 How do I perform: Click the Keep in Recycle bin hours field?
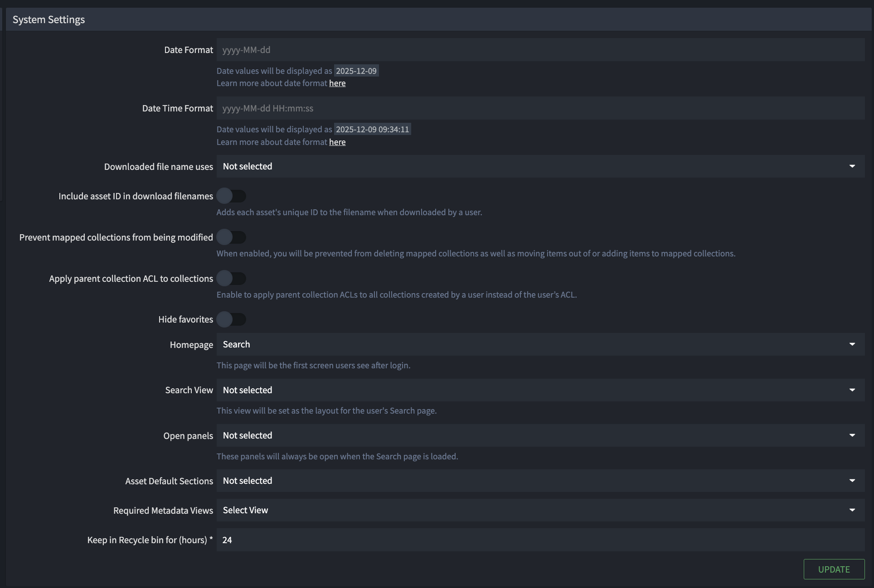point(540,540)
